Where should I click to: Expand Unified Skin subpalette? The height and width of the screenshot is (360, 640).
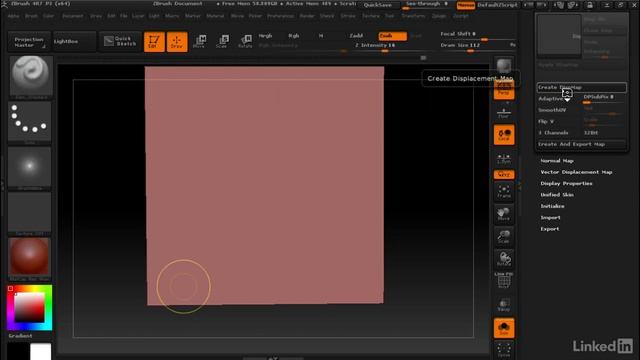point(557,195)
